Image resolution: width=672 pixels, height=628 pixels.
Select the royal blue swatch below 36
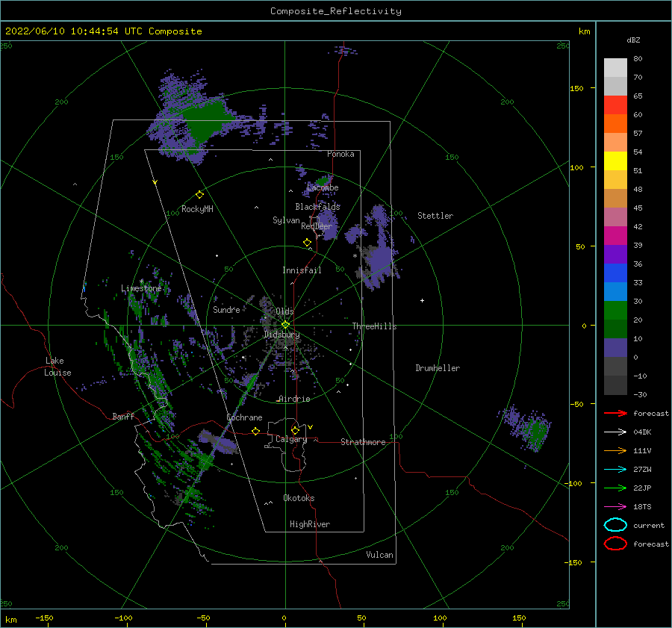tap(615, 273)
